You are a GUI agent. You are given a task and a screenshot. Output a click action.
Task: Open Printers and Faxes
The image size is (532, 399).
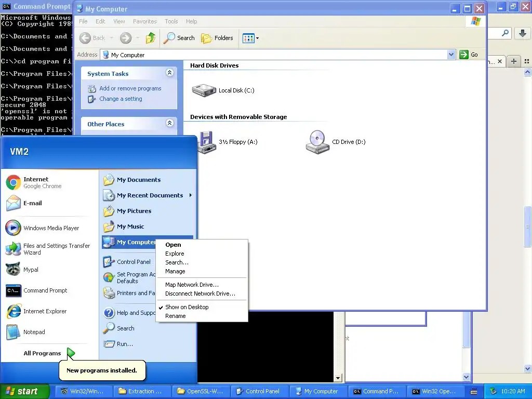click(129, 293)
